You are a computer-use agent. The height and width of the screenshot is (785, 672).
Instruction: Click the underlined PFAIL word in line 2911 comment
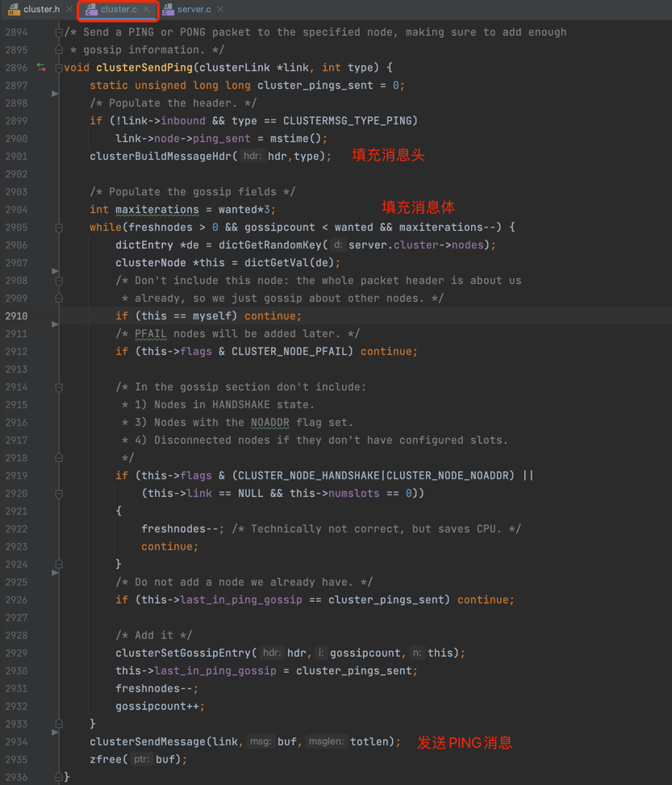click(150, 333)
